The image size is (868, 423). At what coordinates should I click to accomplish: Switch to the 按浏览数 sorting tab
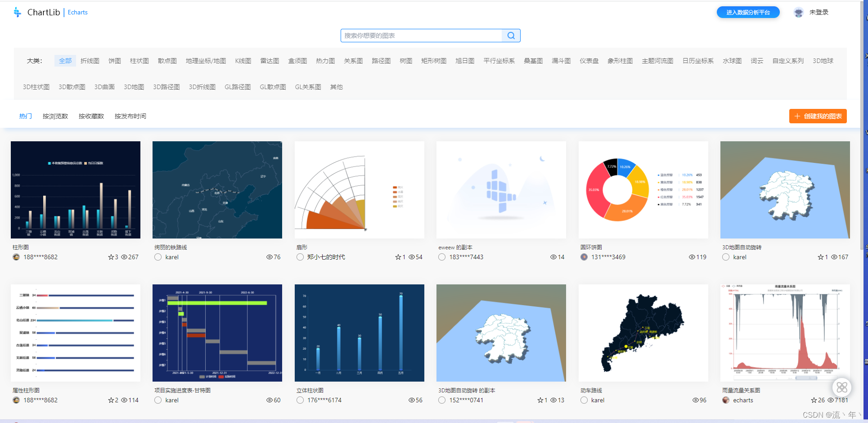point(55,116)
